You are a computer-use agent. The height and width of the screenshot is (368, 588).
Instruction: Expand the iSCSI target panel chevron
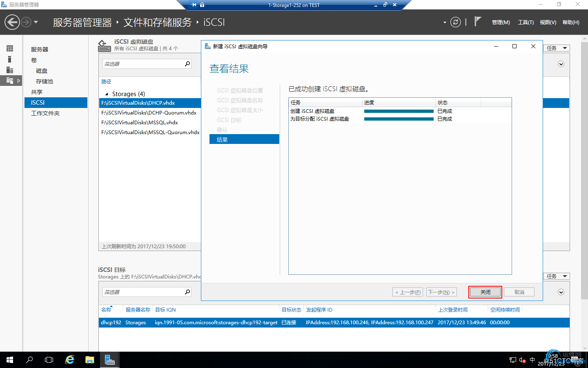click(561, 292)
